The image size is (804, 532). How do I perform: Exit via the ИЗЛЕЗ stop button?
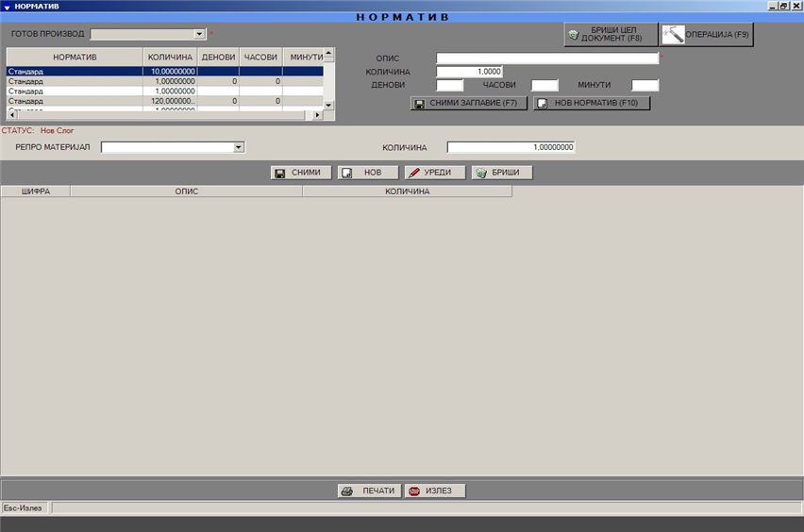click(435, 490)
